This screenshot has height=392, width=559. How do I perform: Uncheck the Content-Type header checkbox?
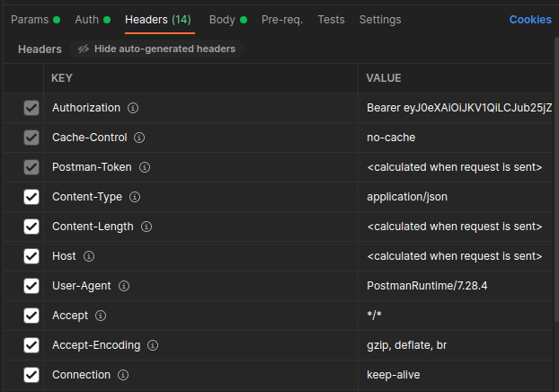(31, 197)
